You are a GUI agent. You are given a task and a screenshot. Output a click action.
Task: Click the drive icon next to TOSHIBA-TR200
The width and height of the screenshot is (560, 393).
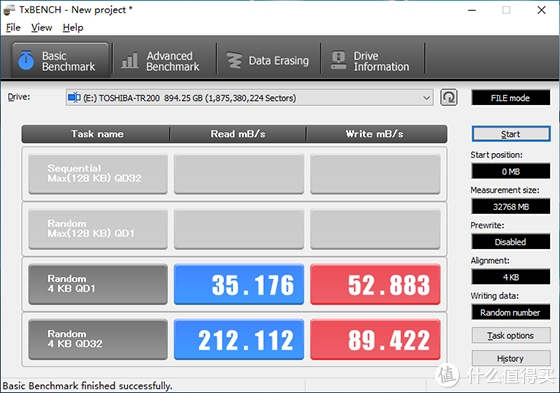tap(74, 97)
